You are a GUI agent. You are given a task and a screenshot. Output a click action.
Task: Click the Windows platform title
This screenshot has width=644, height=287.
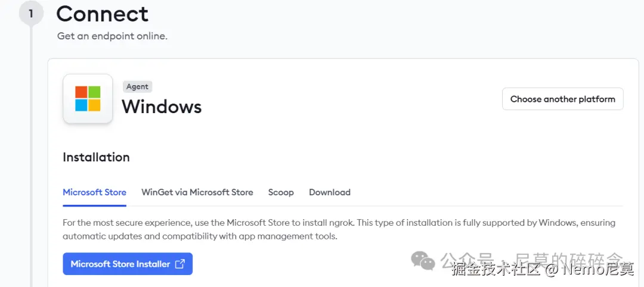(162, 107)
